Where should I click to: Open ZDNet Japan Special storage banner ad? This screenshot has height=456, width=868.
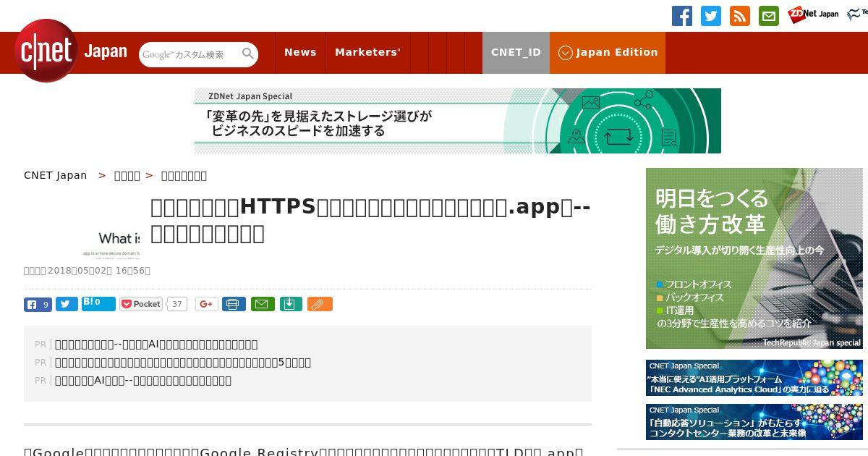[x=458, y=121]
